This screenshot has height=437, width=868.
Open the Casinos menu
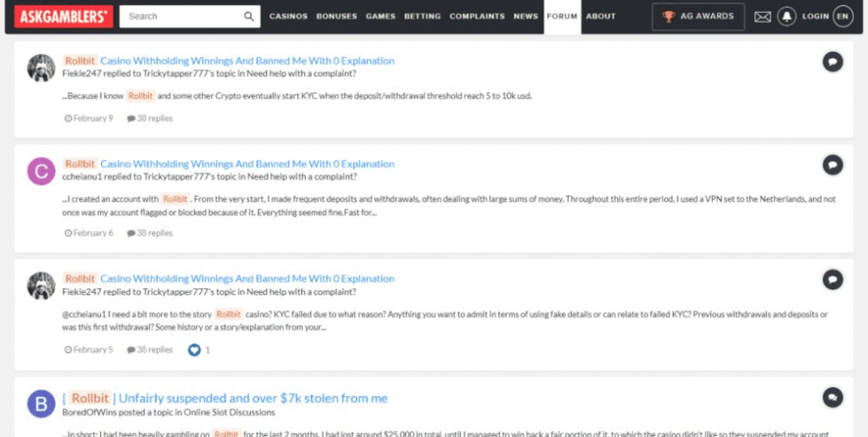coord(288,16)
